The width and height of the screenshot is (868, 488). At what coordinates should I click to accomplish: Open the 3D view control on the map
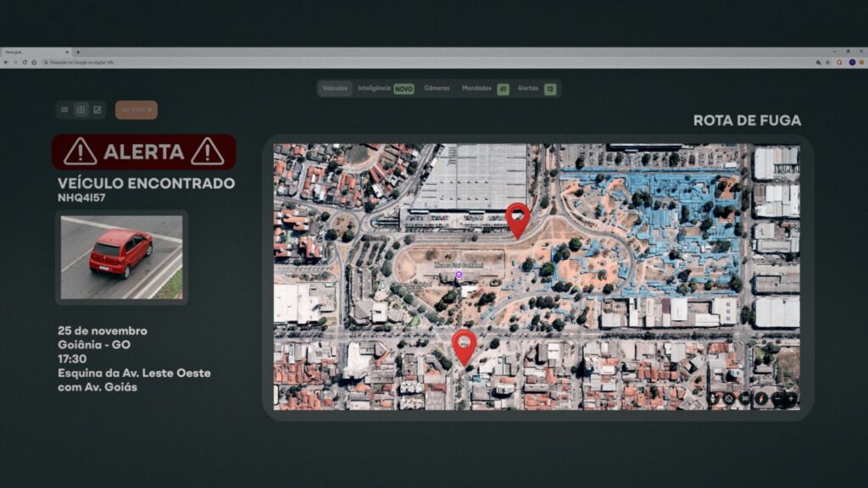743,398
